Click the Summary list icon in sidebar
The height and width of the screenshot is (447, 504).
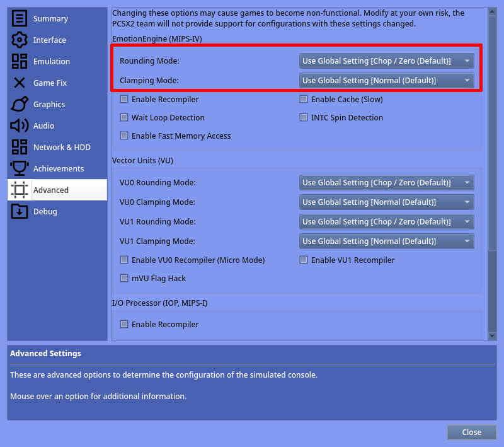coord(20,19)
